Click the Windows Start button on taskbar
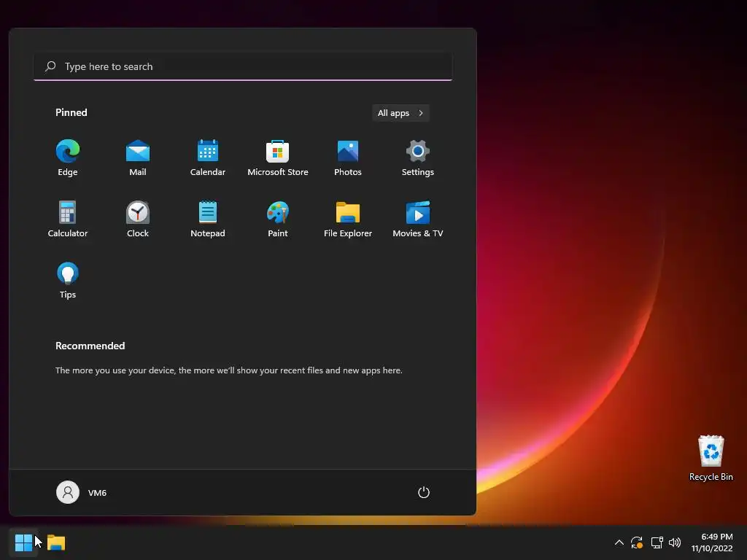 click(23, 542)
